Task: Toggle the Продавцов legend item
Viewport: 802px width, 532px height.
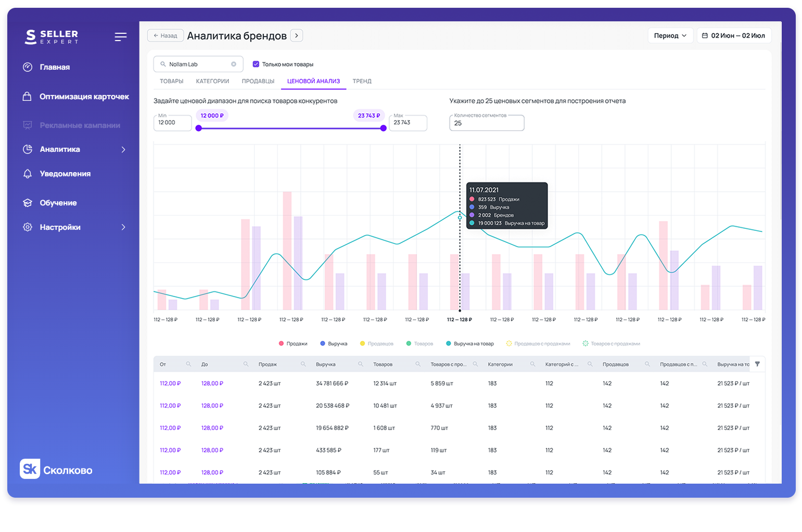Action: (x=377, y=344)
